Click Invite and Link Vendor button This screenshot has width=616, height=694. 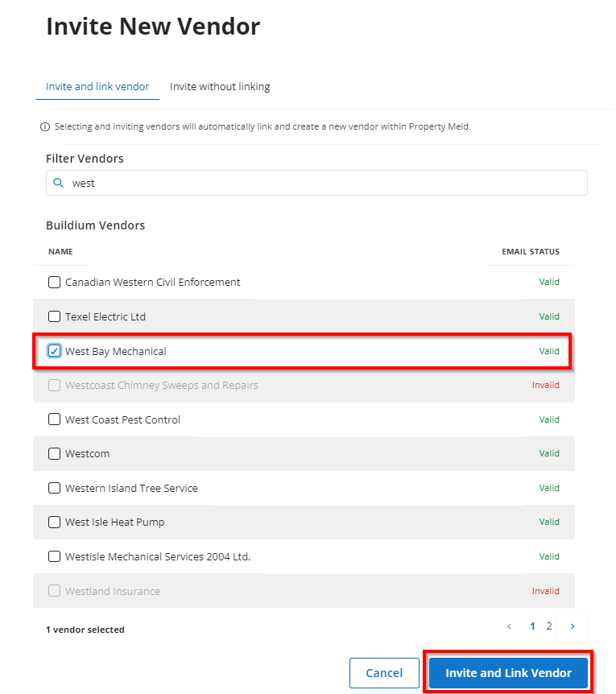coord(508,673)
